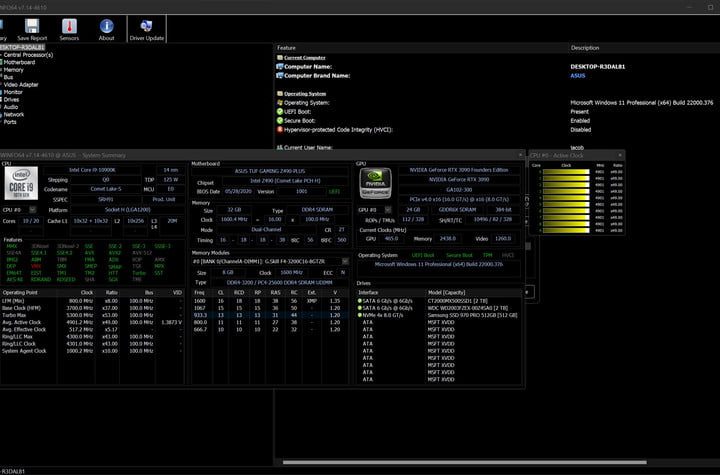Start the Driver Update tool

click(146, 30)
